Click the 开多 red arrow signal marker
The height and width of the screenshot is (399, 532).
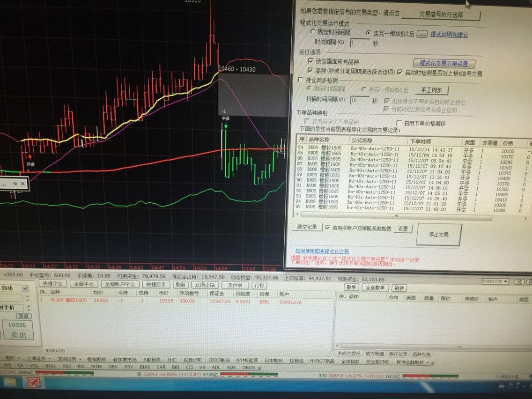30,157
